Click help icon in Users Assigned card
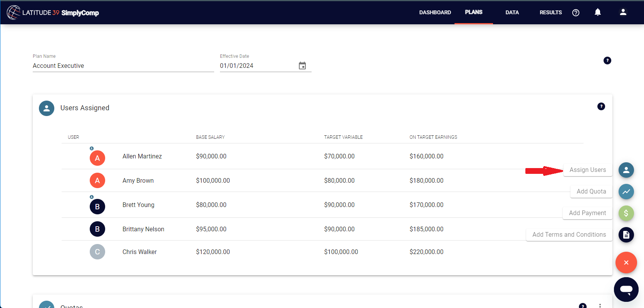This screenshot has height=308, width=644. coord(601,106)
